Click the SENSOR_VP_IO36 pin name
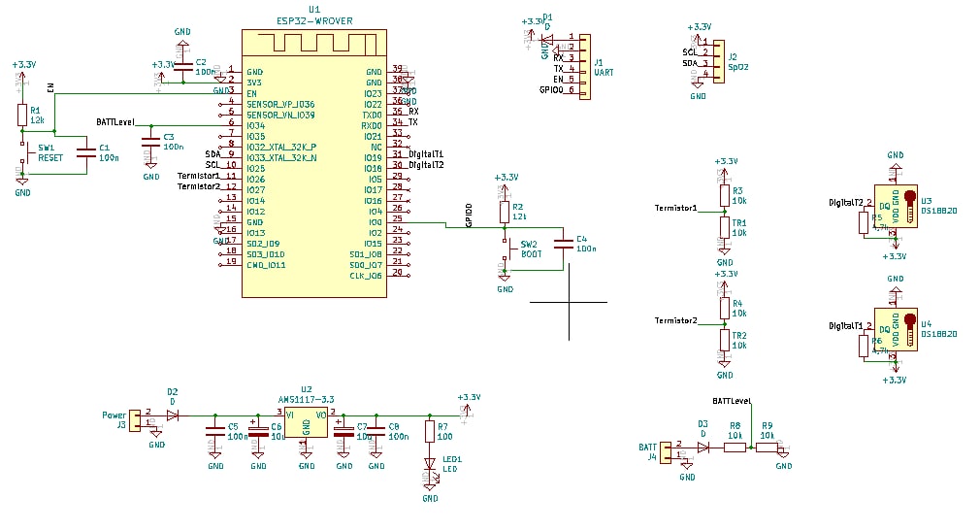980x531 pixels. 280,105
